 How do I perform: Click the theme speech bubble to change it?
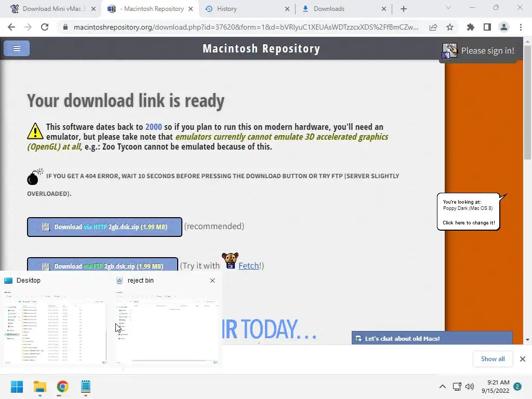(469, 212)
